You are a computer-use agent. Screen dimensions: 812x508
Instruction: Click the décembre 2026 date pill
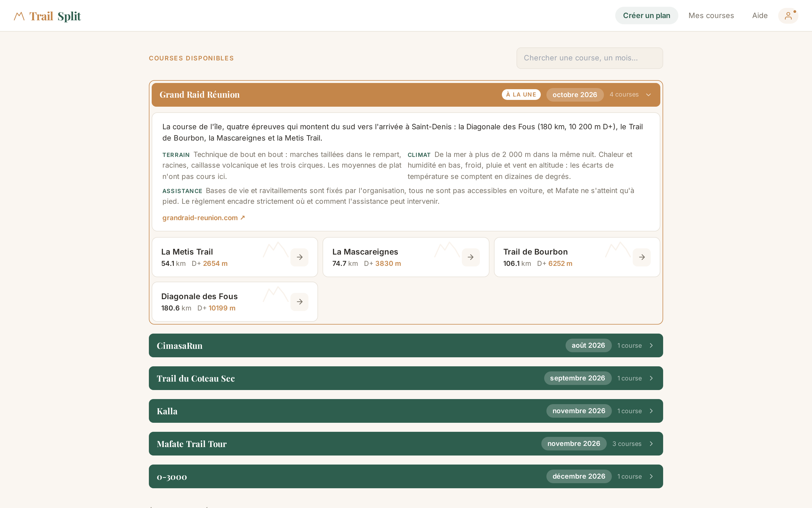579,476
